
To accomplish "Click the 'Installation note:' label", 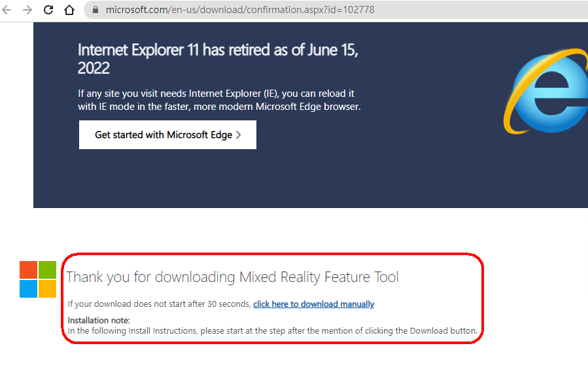I will tap(99, 320).
